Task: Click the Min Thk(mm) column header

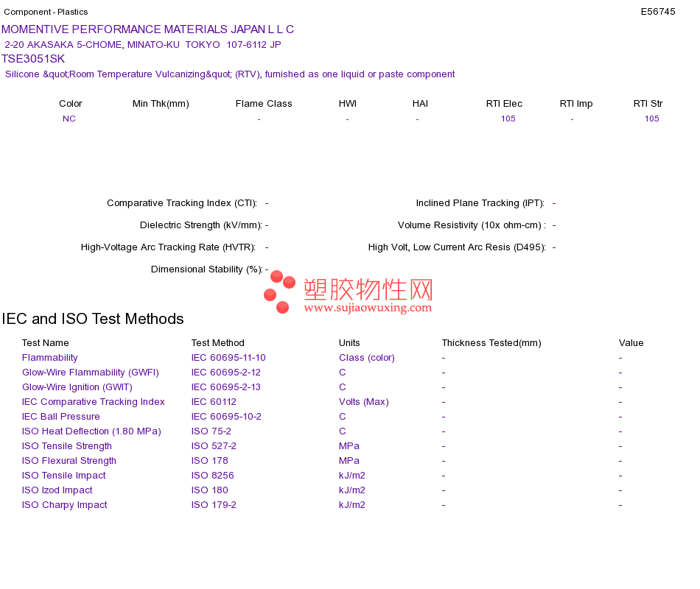Action: (x=161, y=104)
